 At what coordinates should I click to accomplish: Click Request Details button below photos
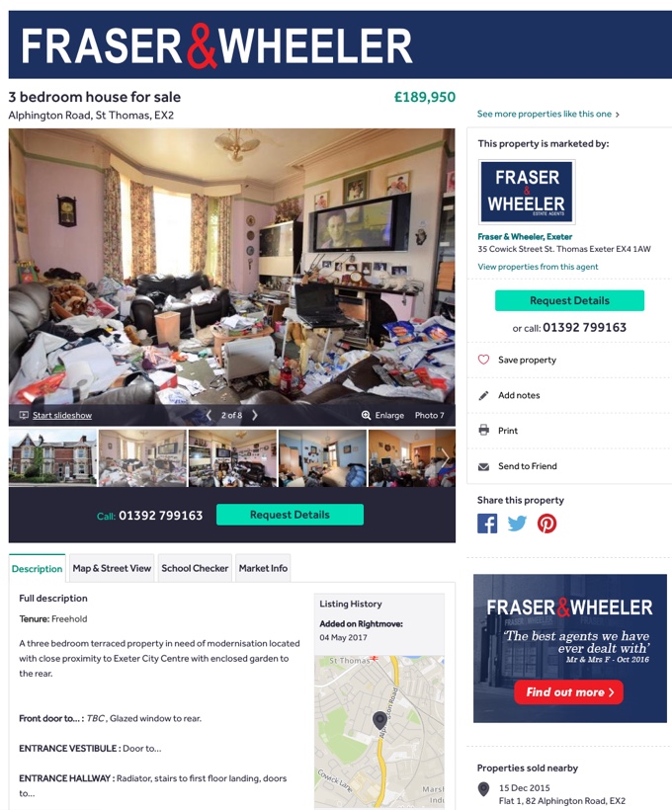[x=290, y=515]
